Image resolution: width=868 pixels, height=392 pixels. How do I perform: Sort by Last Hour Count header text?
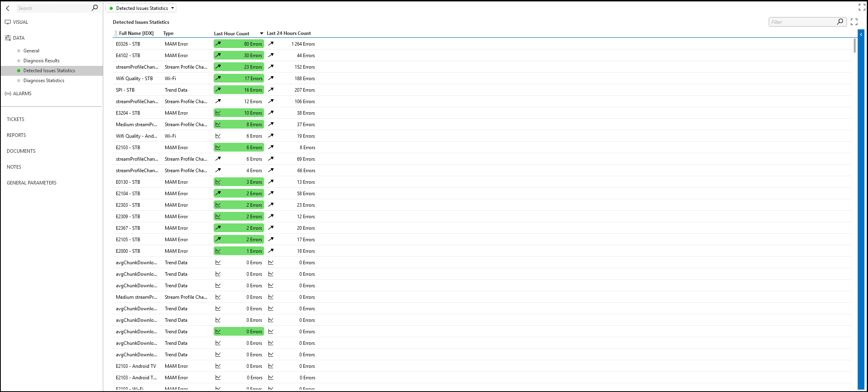[x=231, y=34]
